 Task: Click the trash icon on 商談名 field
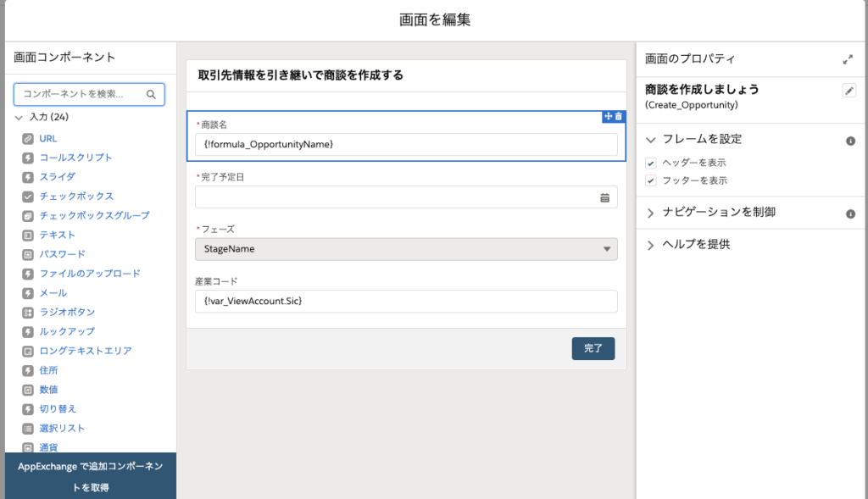point(618,116)
